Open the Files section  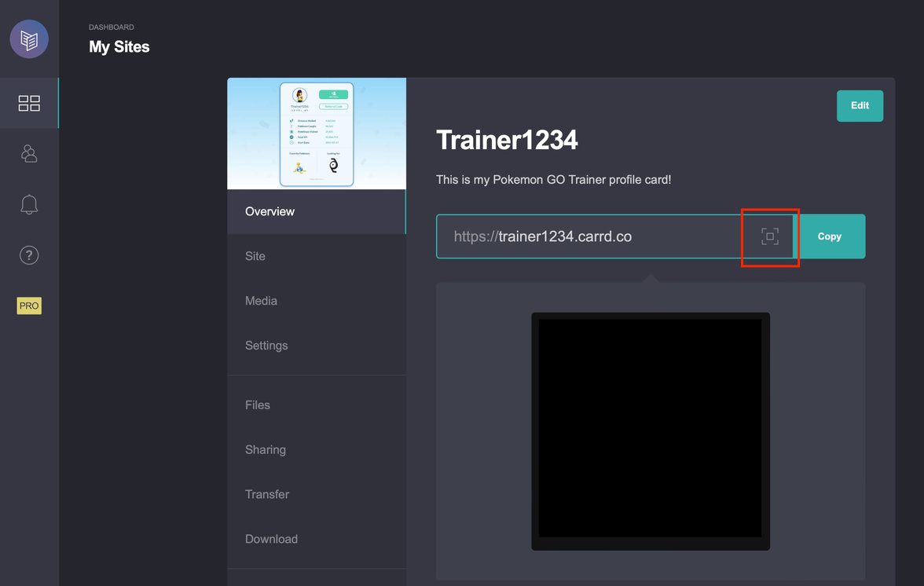point(258,405)
